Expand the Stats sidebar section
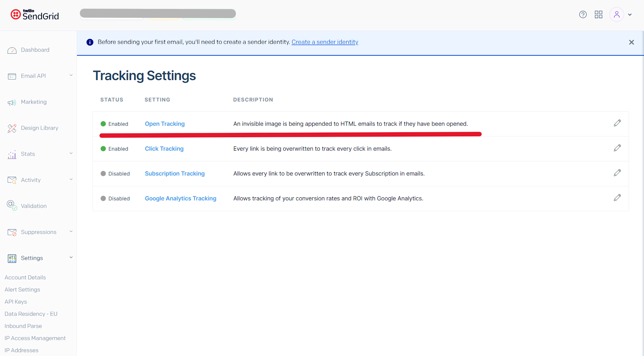This screenshot has height=356, width=644. pos(71,154)
